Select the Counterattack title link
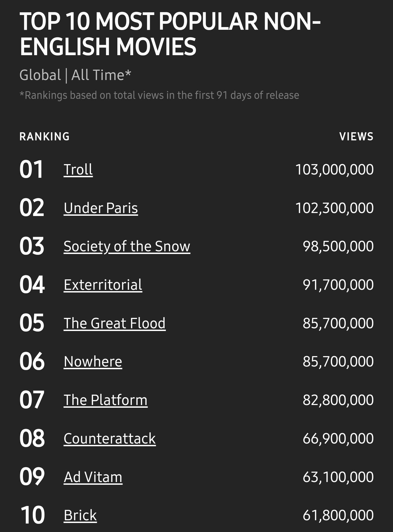The height and width of the screenshot is (532, 393). pos(110,439)
